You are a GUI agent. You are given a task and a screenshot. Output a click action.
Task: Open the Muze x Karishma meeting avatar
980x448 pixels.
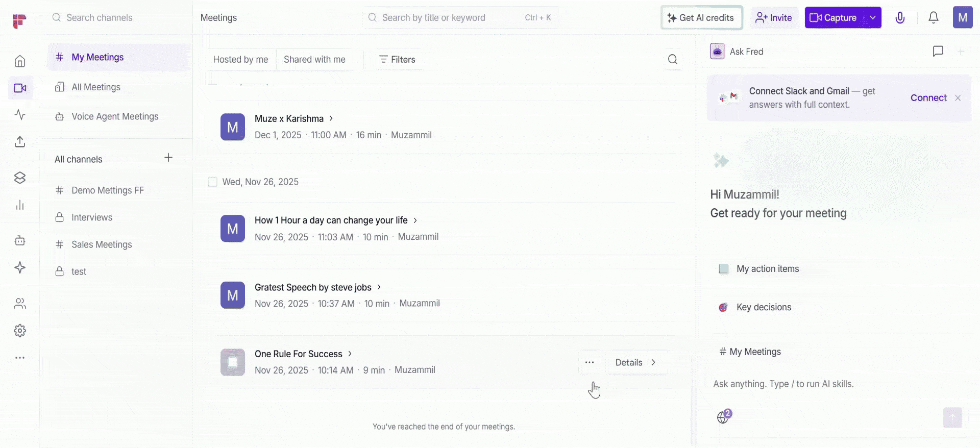(233, 127)
